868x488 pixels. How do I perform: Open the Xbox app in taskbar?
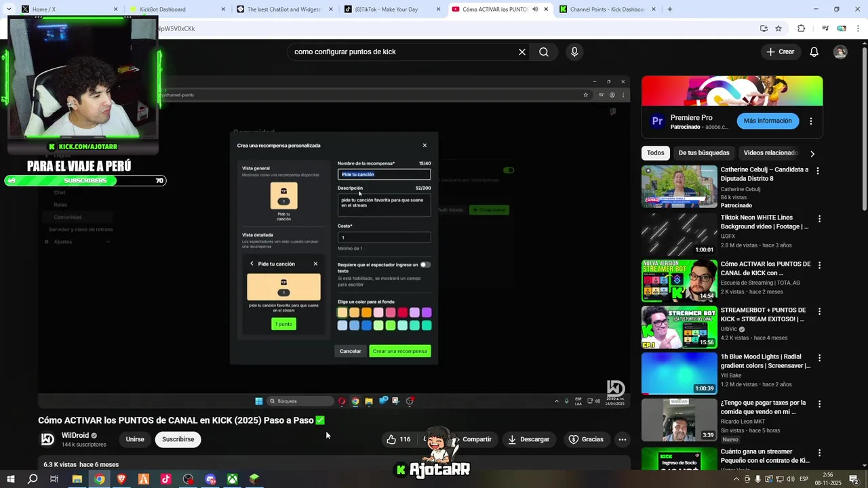click(232, 479)
